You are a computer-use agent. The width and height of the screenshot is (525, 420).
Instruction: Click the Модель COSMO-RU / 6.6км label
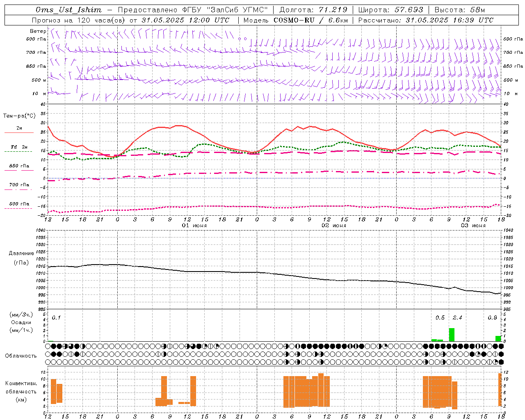pos(296,20)
